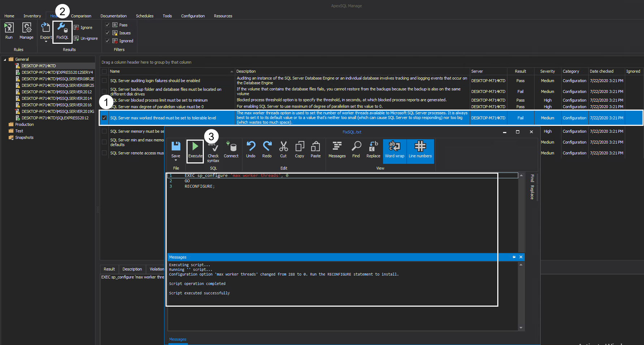Screen dimensions: 644x345
Task: Open the Export dropdown arrow
Action: 46,42
